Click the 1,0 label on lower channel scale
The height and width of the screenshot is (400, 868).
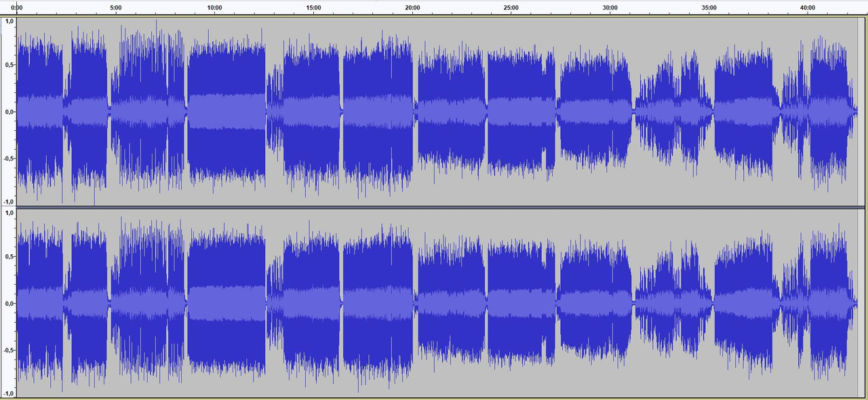click(9, 213)
